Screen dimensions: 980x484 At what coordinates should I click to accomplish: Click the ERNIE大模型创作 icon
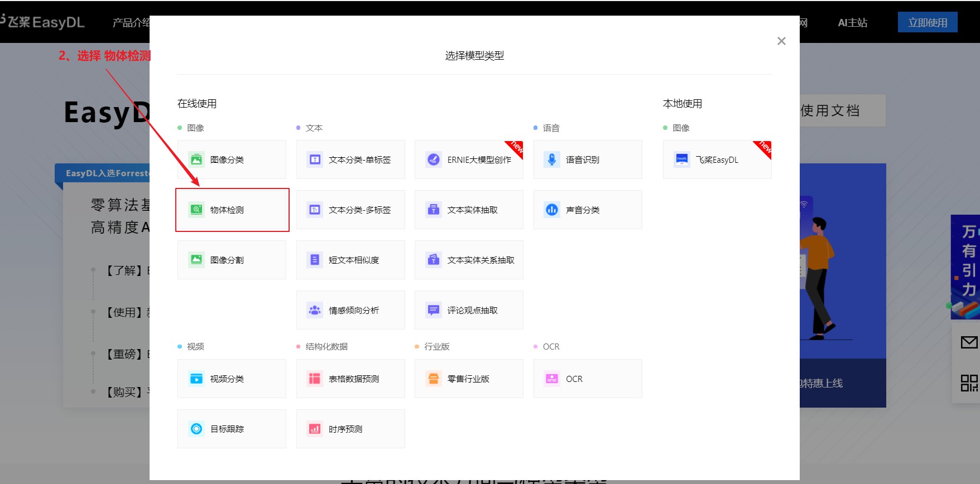click(x=433, y=159)
